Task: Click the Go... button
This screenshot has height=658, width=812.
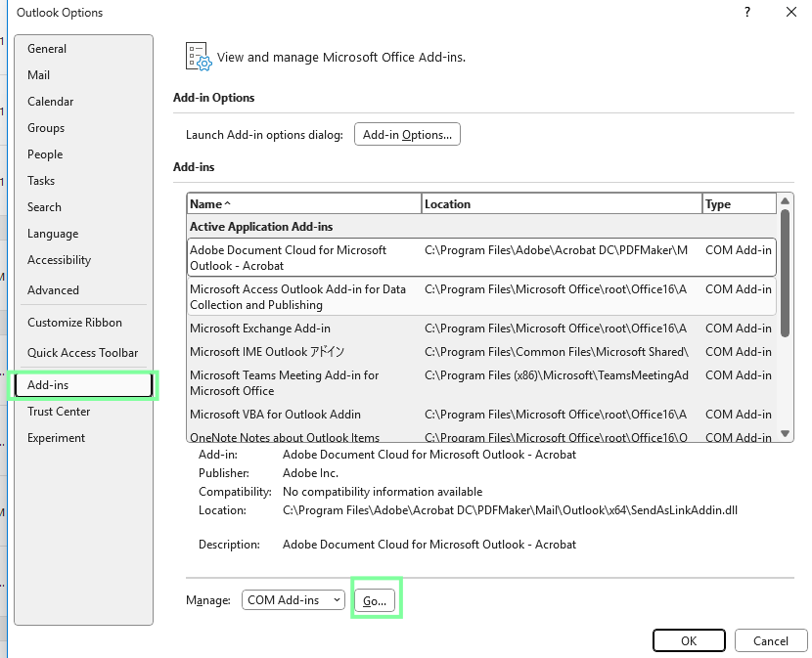Action: click(x=375, y=600)
